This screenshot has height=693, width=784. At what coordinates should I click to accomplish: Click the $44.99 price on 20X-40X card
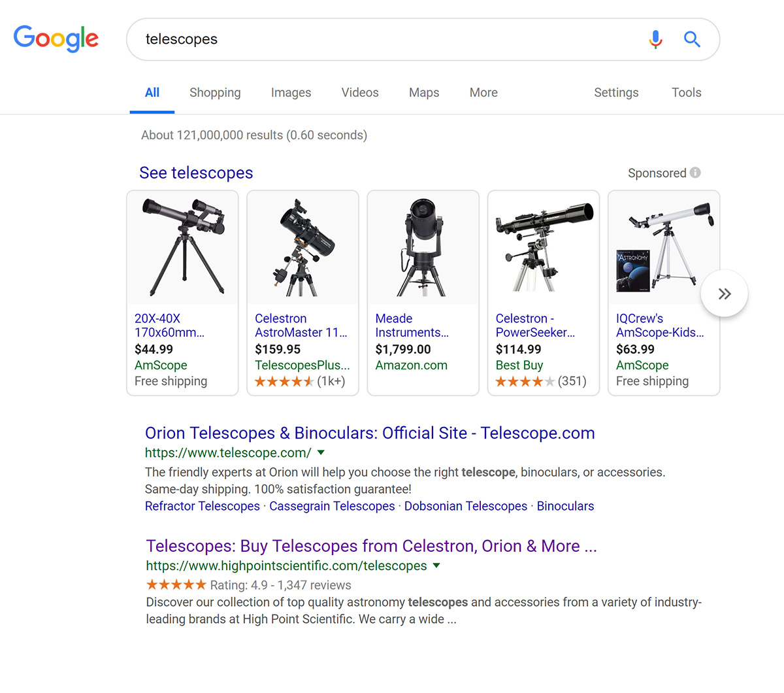tap(154, 350)
